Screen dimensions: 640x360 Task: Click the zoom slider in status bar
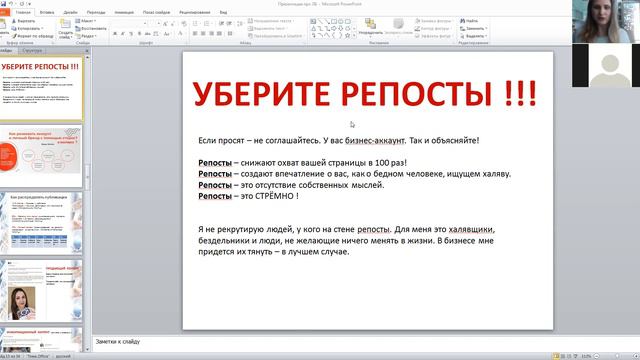(x=617, y=356)
